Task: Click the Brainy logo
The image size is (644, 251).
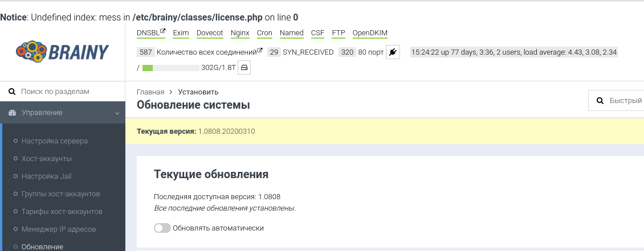Action: point(62,51)
